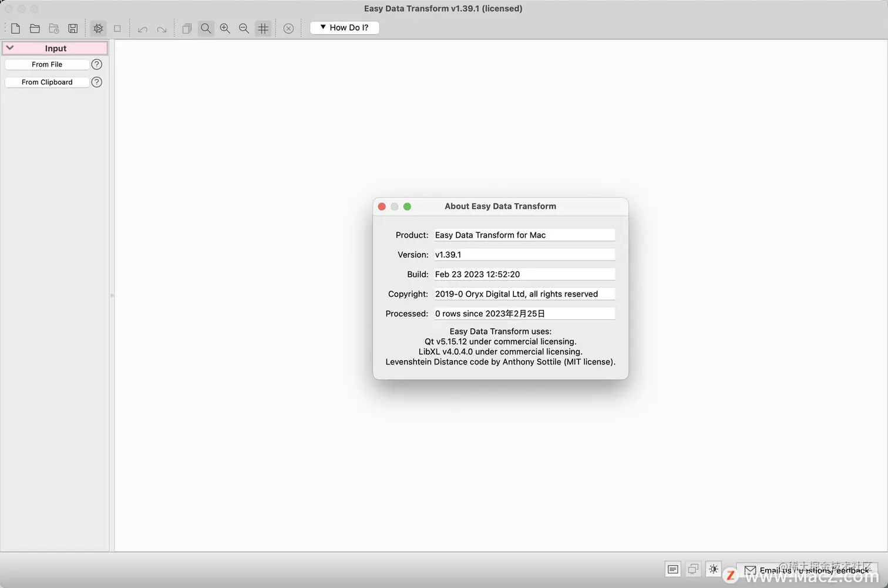Open help for From File
This screenshot has width=888, height=588.
coord(97,65)
